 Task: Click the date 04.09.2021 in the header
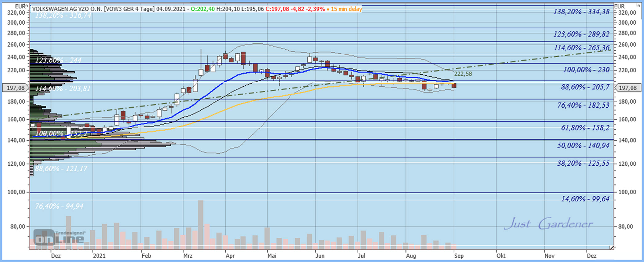tap(170, 9)
